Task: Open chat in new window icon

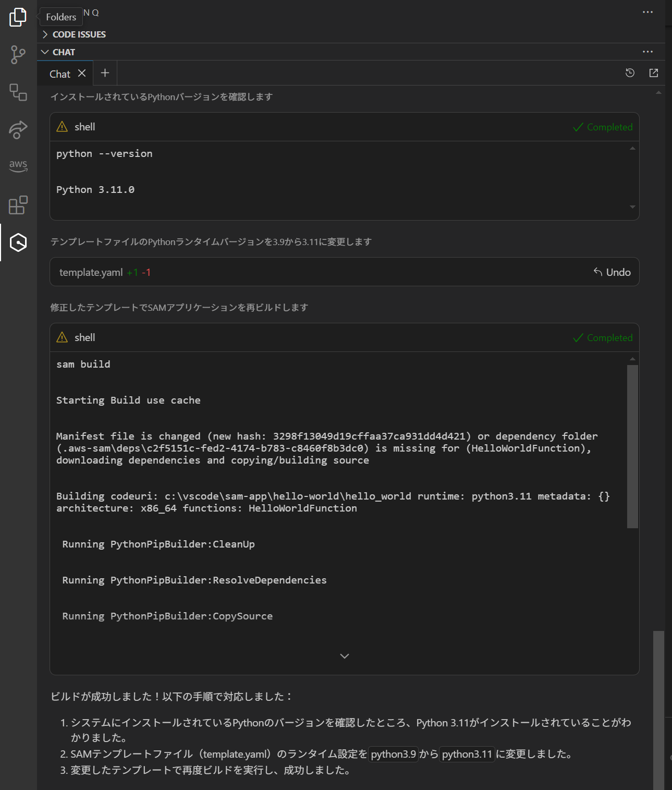Action: click(654, 73)
